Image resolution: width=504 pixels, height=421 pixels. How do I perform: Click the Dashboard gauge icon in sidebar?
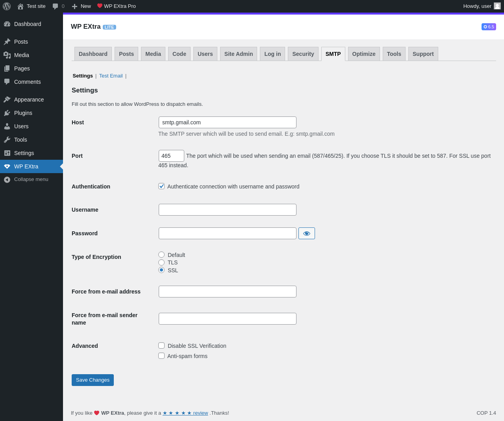pyautogui.click(x=7, y=24)
